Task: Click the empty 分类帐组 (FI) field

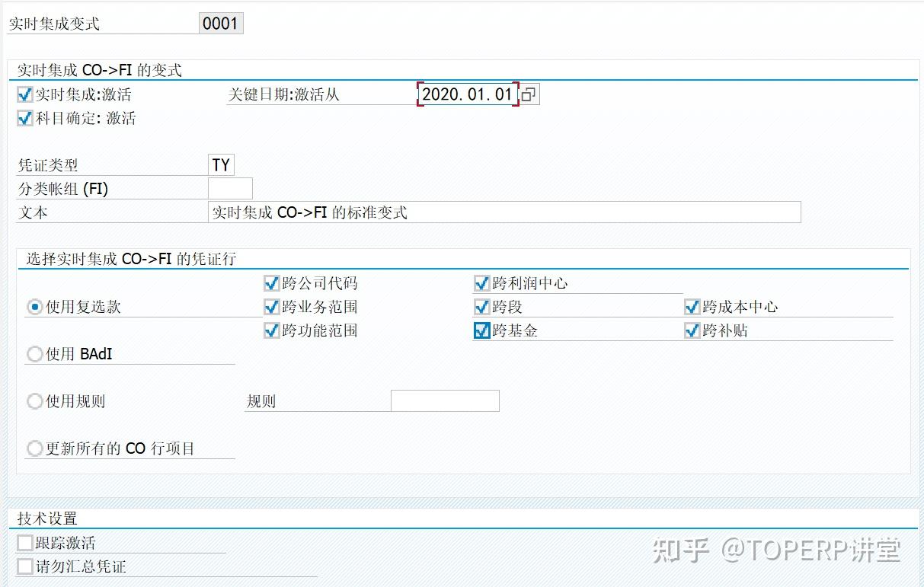Action: pyautogui.click(x=230, y=188)
